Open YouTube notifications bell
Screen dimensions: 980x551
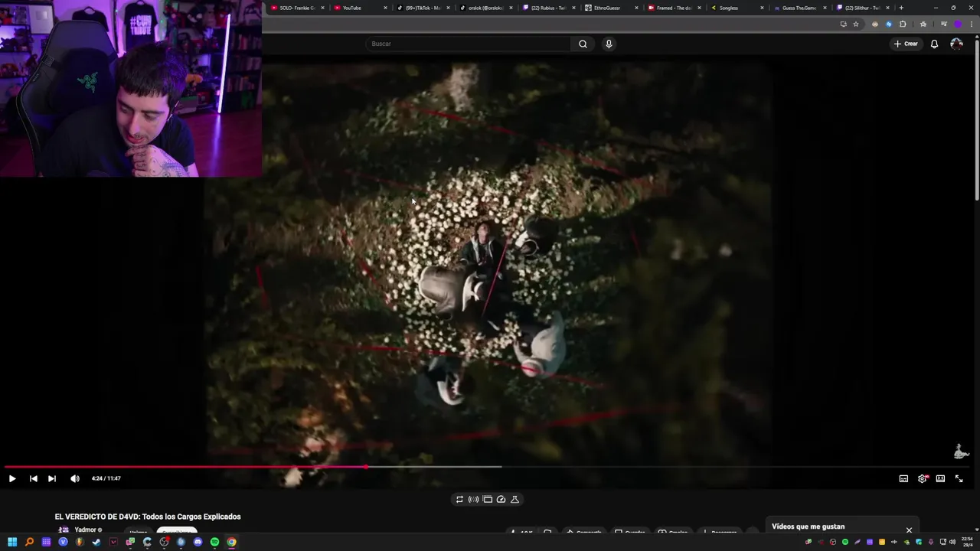click(x=934, y=44)
